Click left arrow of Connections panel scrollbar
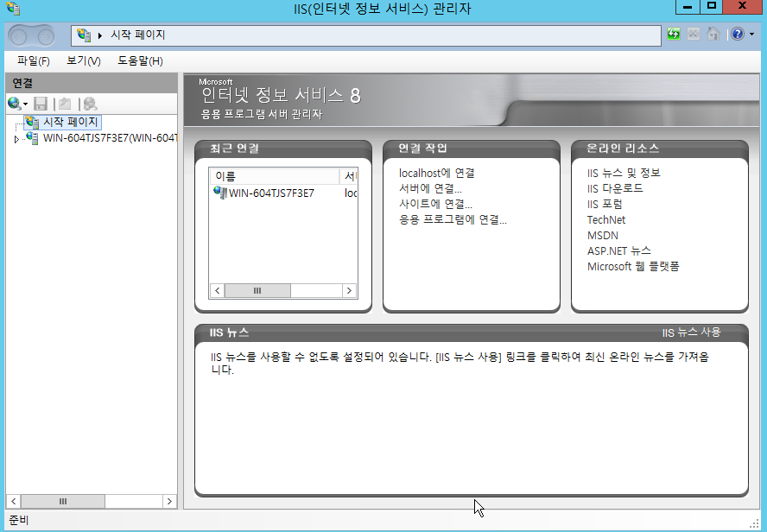The height and width of the screenshot is (532, 767). click(x=13, y=501)
